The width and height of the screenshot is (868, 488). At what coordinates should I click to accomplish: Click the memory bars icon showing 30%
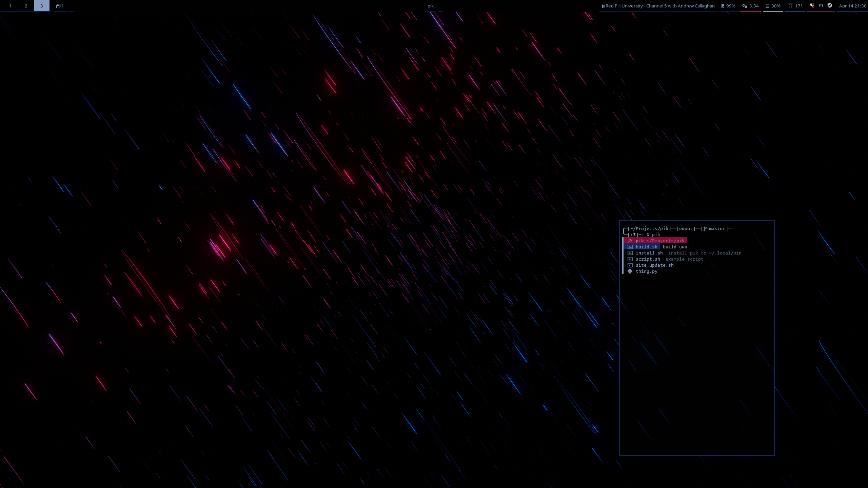click(x=767, y=6)
